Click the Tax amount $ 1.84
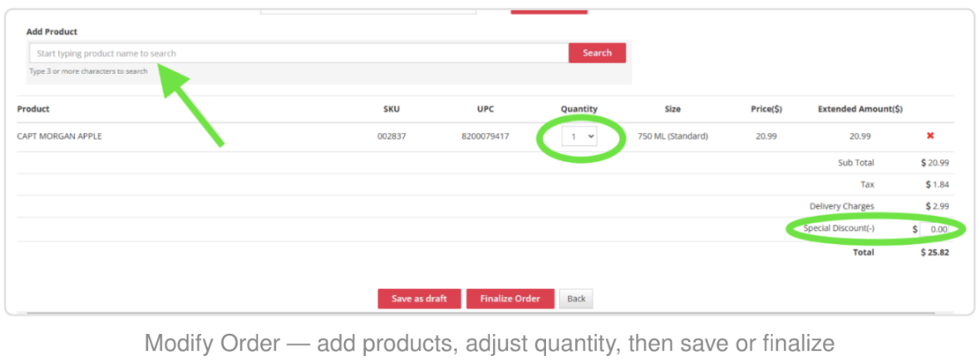980x362 pixels. tap(938, 185)
